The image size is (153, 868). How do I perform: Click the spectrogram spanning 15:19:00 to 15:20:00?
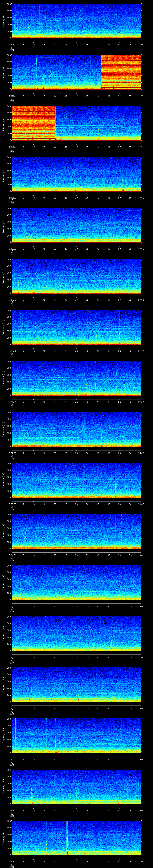tap(77, 276)
